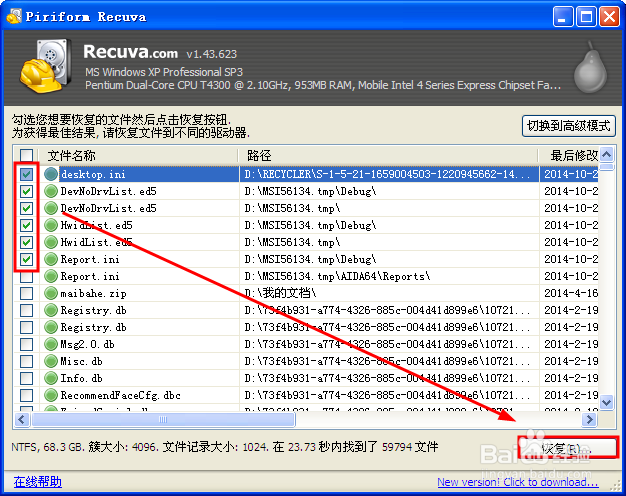Viewport: 626px width, 496px height.
Task: Click the status icon next to desktop.ini
Action: [51, 174]
